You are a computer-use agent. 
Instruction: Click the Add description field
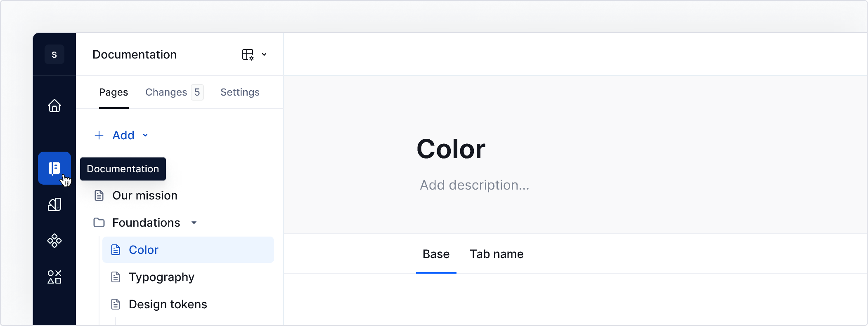[x=474, y=185]
